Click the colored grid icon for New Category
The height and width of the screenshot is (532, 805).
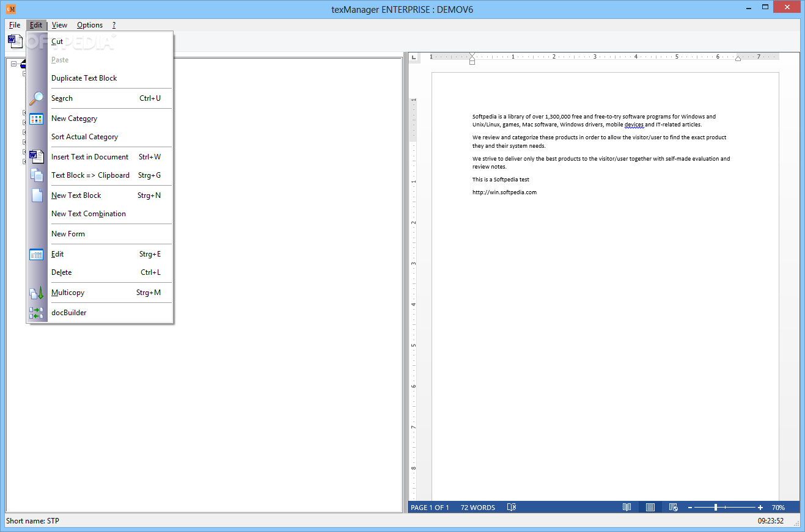click(x=37, y=118)
